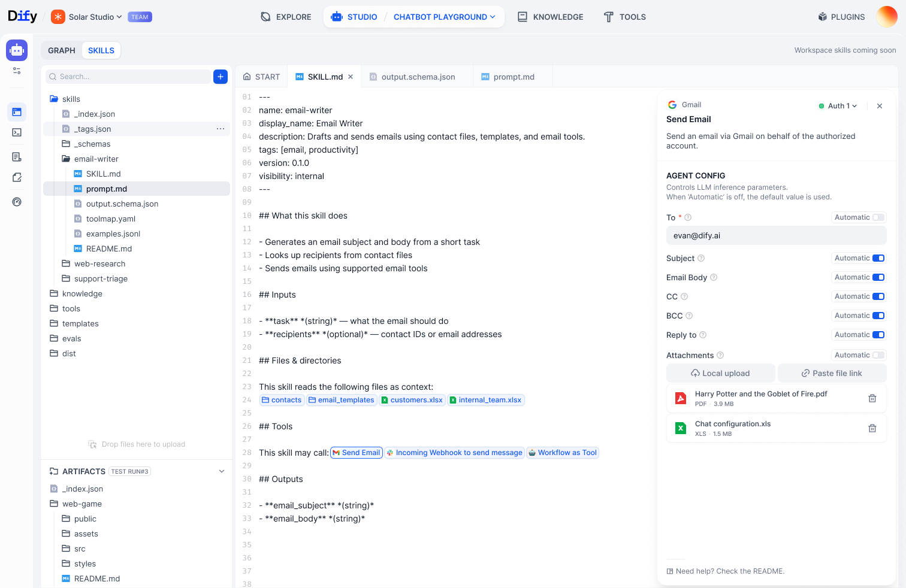The image size is (906, 588).
Task: Turn off Automatic for Email Body
Action: coord(878,277)
